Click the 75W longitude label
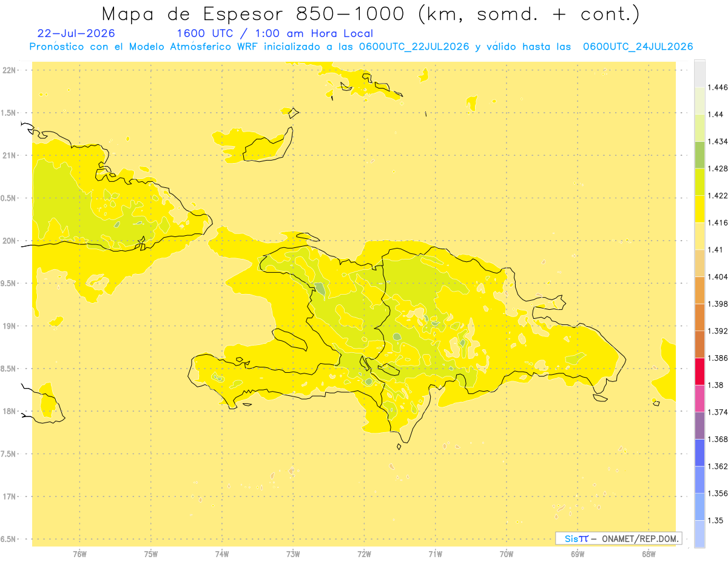This screenshot has width=728, height=562. 150,554
